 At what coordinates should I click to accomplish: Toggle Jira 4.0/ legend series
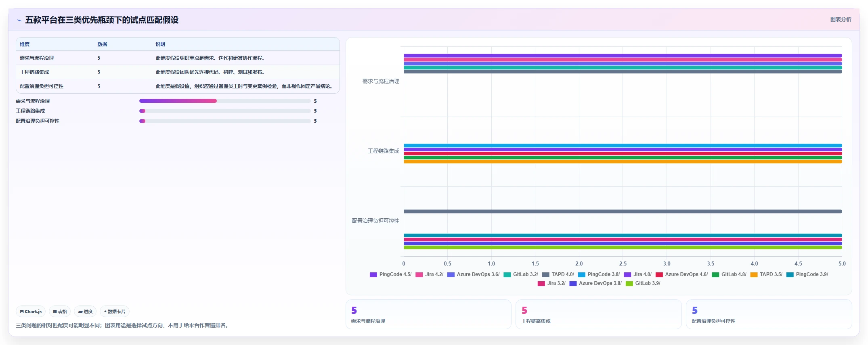637,274
